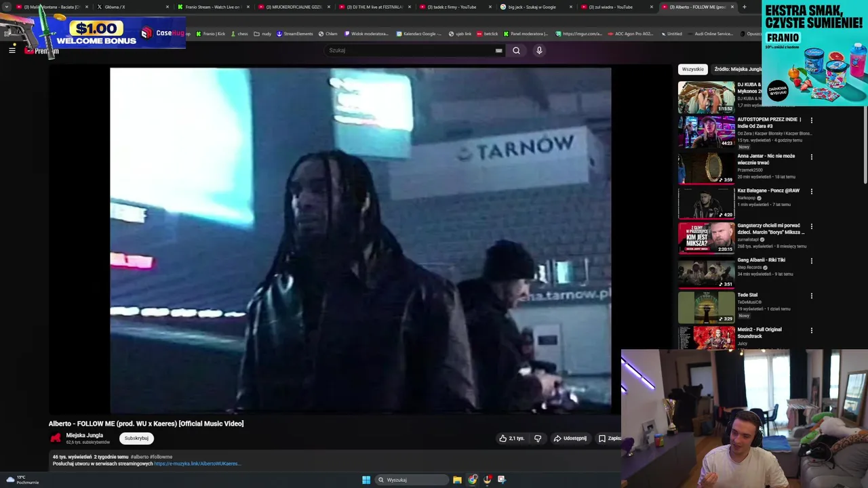The height and width of the screenshot is (488, 868).
Task: Dislike the Alberto video
Action: point(538,439)
